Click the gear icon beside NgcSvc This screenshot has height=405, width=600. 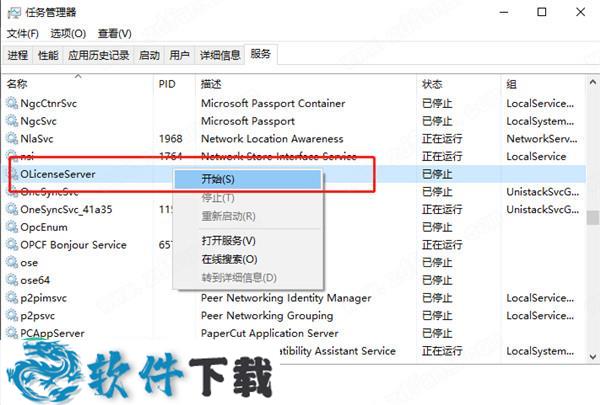[12, 121]
